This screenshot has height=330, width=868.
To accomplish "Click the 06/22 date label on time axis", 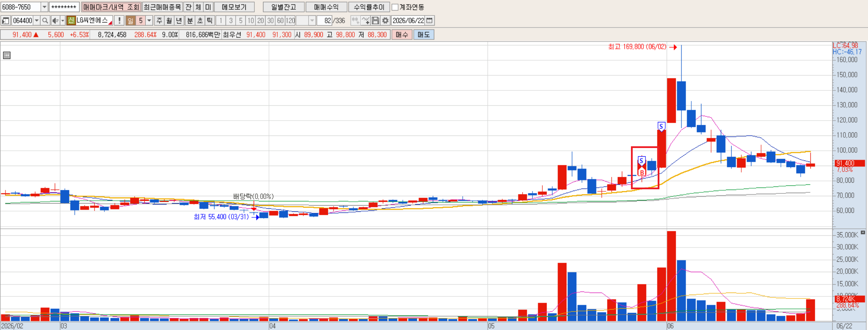I will 844,326.
